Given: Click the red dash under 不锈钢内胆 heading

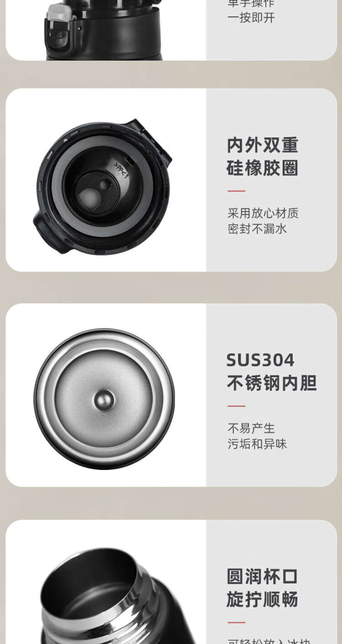Looking at the screenshot, I should point(237,406).
